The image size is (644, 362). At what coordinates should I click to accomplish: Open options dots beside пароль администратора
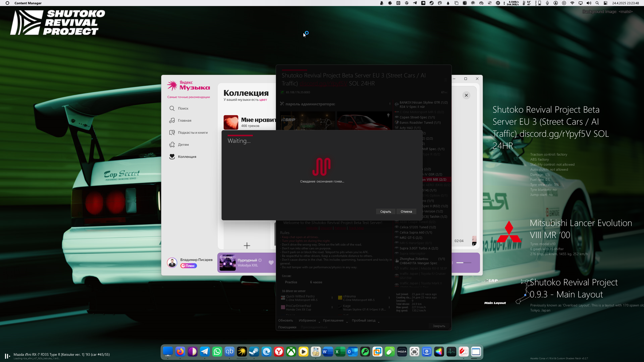click(390, 104)
